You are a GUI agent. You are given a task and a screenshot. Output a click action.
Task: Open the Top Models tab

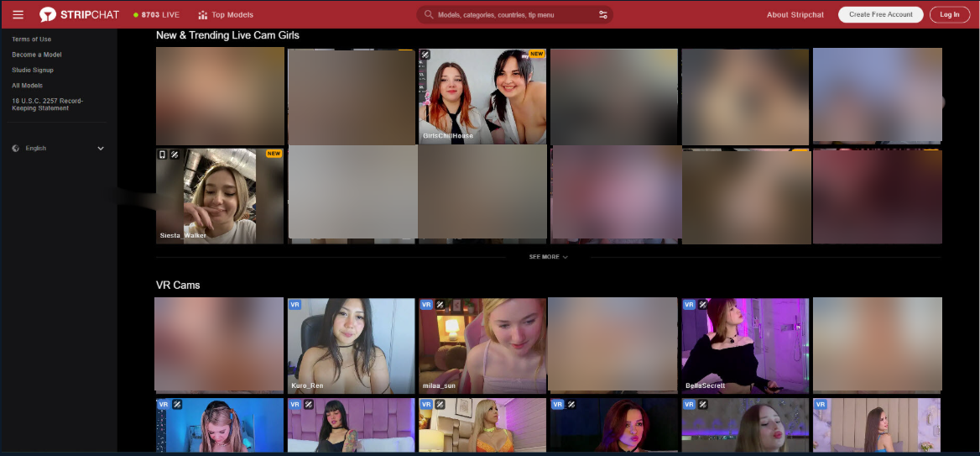click(x=232, y=14)
